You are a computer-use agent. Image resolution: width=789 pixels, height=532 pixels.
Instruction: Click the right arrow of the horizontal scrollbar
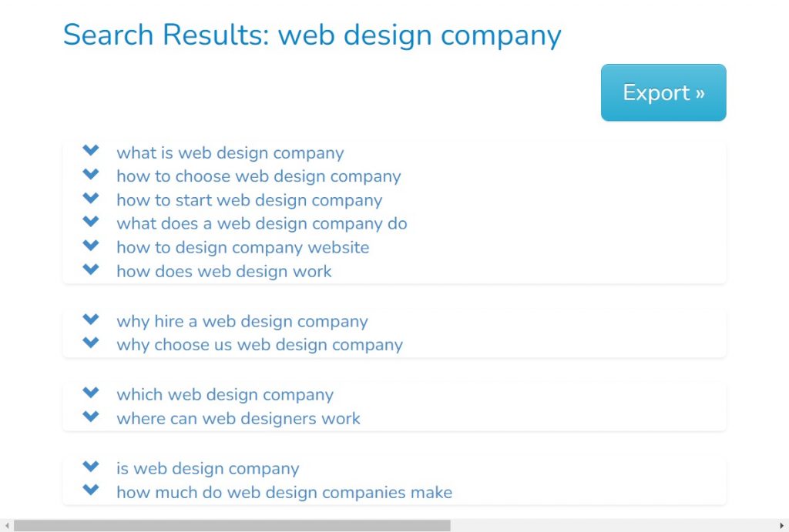click(x=783, y=527)
